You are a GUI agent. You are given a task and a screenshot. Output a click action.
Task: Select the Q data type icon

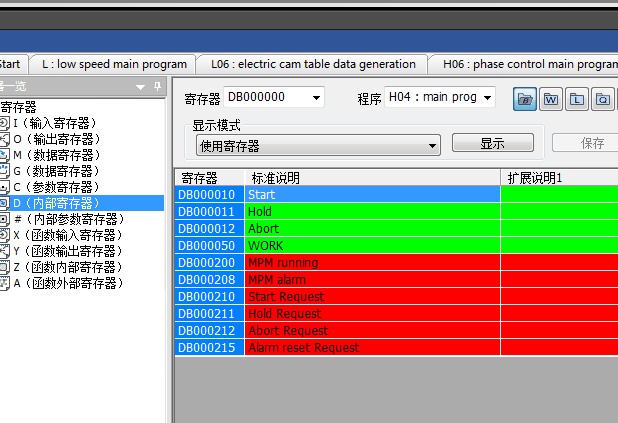[602, 99]
